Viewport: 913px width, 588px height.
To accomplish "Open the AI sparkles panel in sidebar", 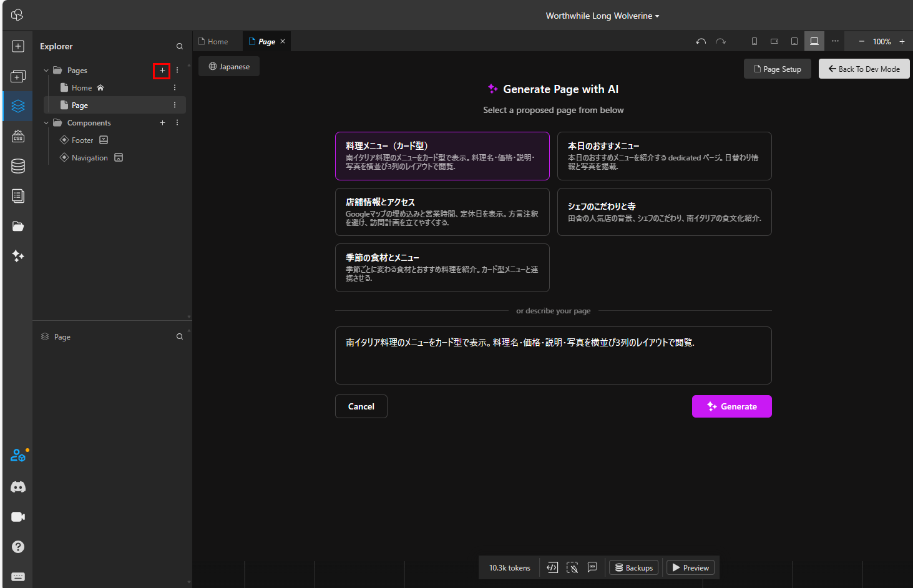I will [17, 256].
